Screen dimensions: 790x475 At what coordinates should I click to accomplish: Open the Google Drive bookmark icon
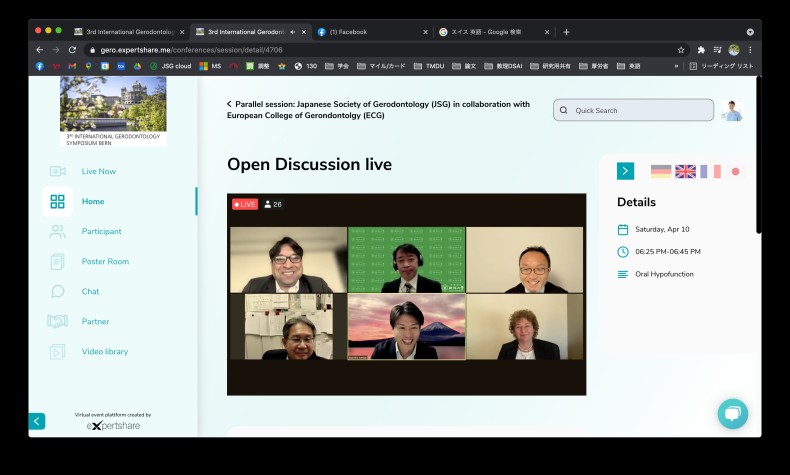[x=137, y=66]
